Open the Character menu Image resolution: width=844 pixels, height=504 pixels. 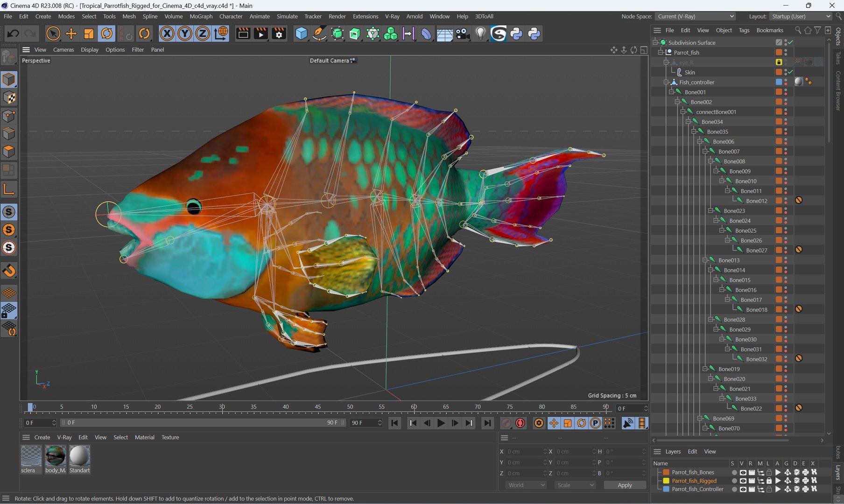click(x=231, y=16)
